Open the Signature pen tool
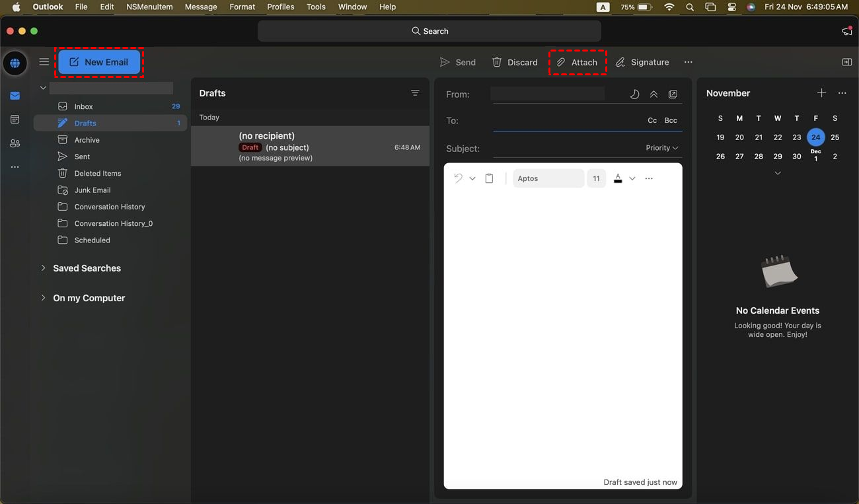Viewport: 859px width, 504px height. [x=620, y=62]
